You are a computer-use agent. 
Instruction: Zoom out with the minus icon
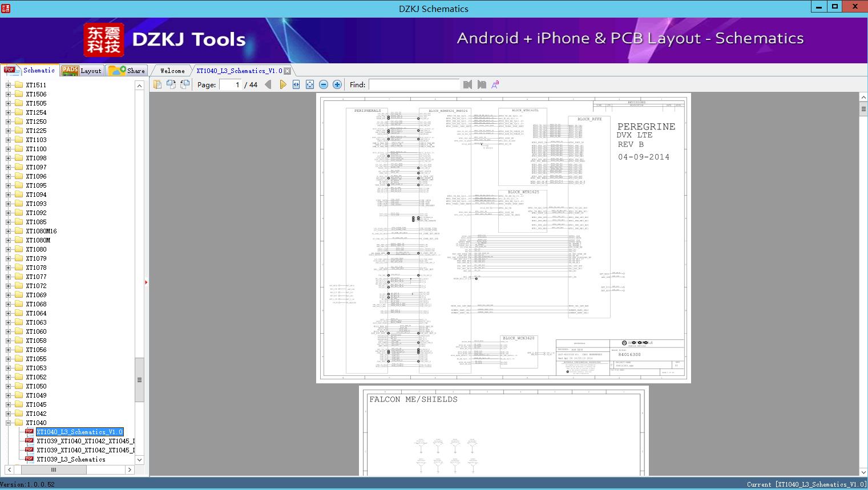[324, 84]
